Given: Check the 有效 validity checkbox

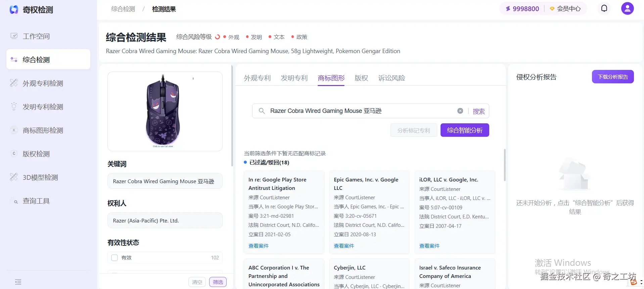Looking at the screenshot, I should pyautogui.click(x=114, y=258).
